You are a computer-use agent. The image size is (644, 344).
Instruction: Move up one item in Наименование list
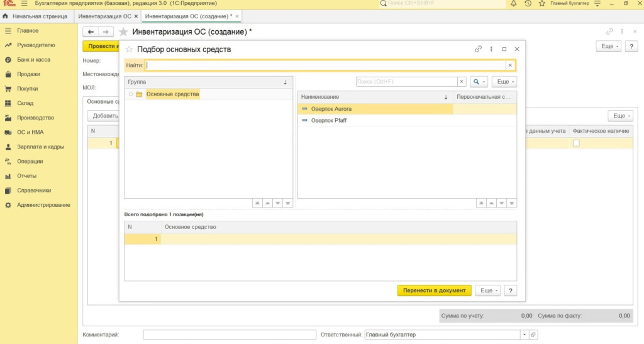tap(491, 203)
